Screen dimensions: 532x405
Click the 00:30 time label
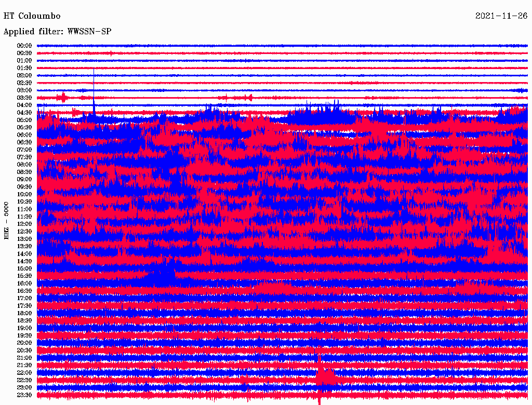coord(24,53)
